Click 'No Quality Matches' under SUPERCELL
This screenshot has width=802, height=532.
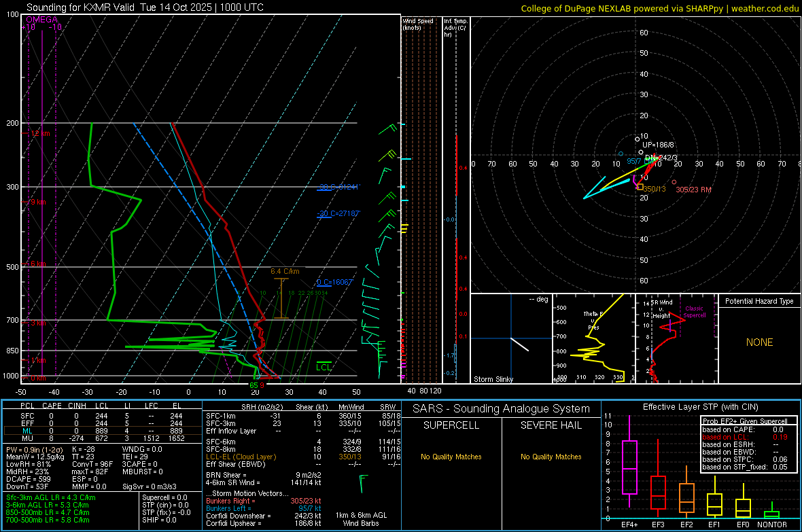point(451,457)
